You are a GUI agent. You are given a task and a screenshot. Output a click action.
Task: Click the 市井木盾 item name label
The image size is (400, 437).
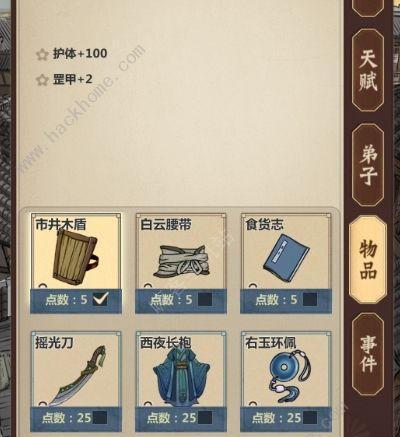point(61,224)
